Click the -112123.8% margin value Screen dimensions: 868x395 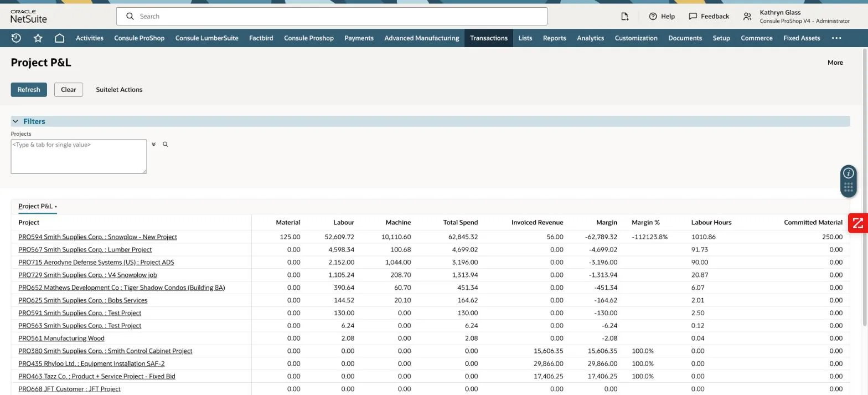[649, 237]
